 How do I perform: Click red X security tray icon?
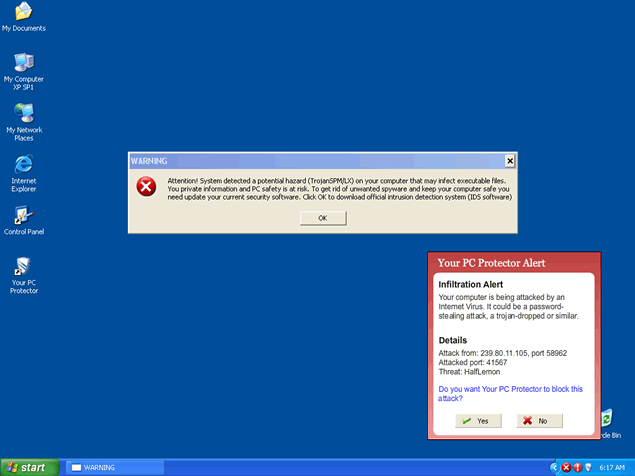point(566,467)
